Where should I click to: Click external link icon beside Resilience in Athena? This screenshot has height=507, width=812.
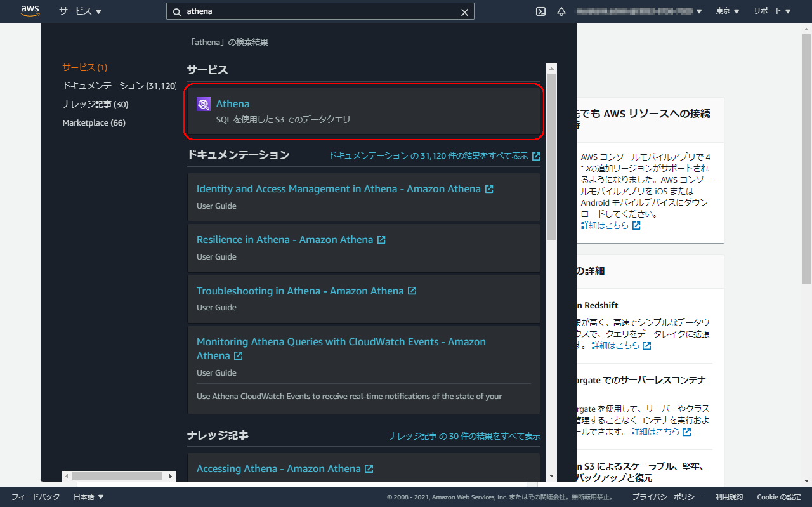point(380,239)
